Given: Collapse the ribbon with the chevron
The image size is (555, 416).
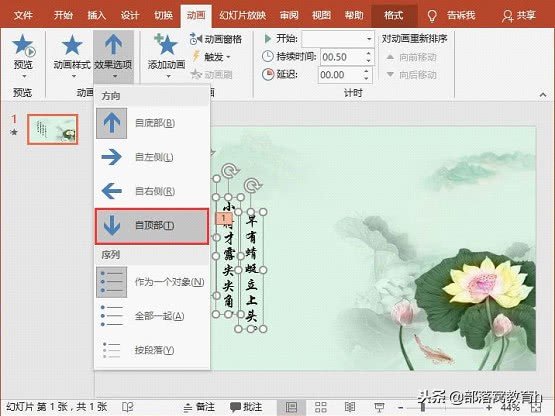Looking at the screenshot, I should pos(543,94).
